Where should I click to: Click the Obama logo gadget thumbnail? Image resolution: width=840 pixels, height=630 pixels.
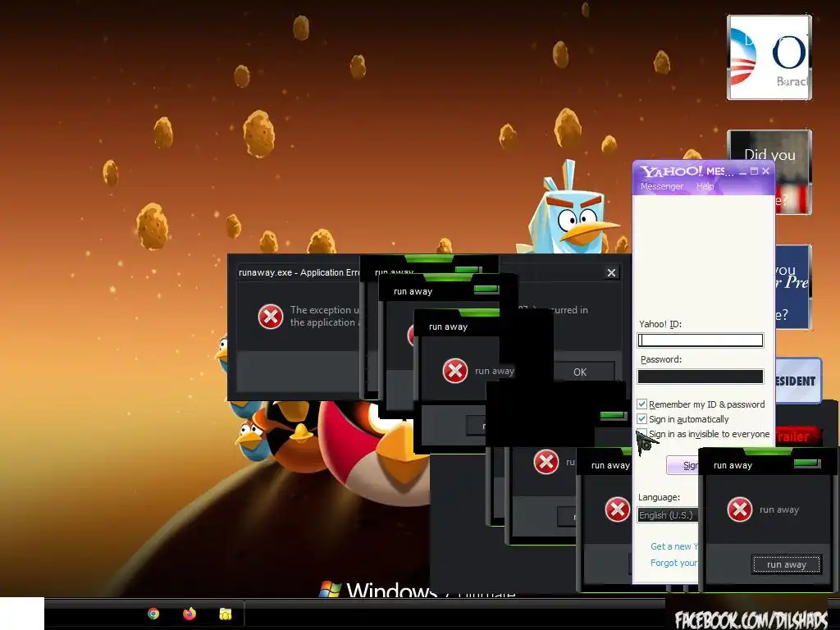click(769, 57)
